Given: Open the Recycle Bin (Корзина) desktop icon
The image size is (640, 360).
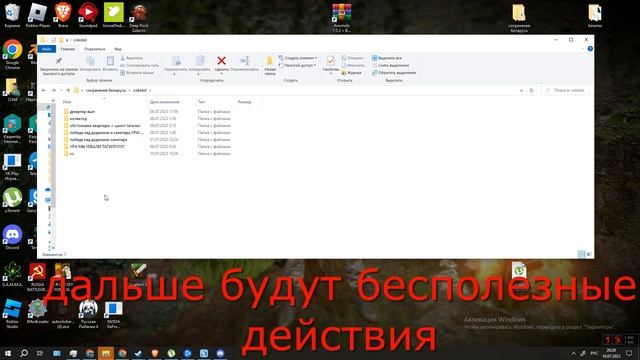Looking at the screenshot, I should pos(12,15).
